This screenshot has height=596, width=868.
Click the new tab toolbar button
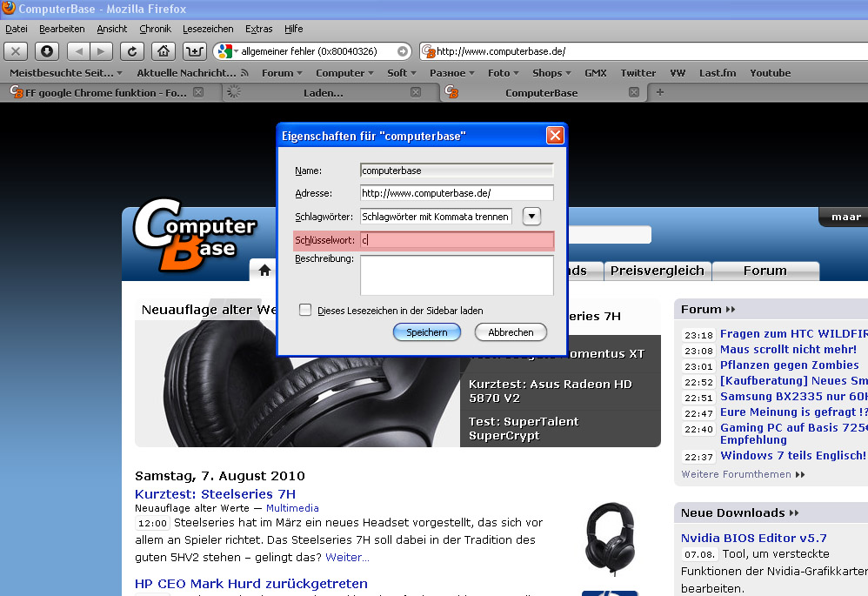[194, 51]
